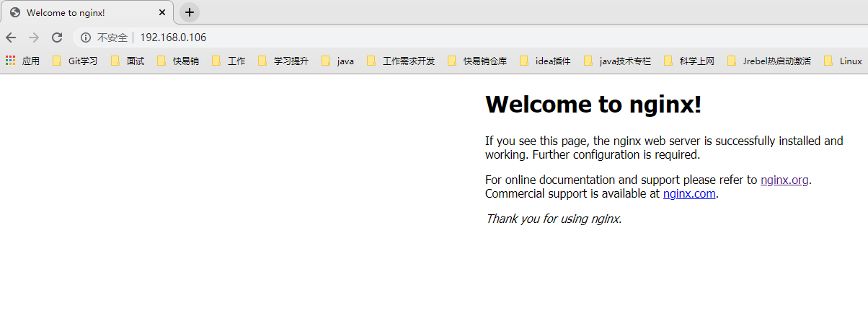868x329 pixels.
Task: Click the Welcome to nginx! heading
Action: tap(593, 104)
